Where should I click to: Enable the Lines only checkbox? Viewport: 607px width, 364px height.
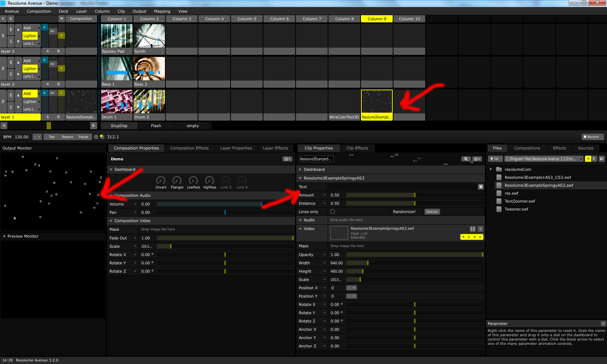332,212
